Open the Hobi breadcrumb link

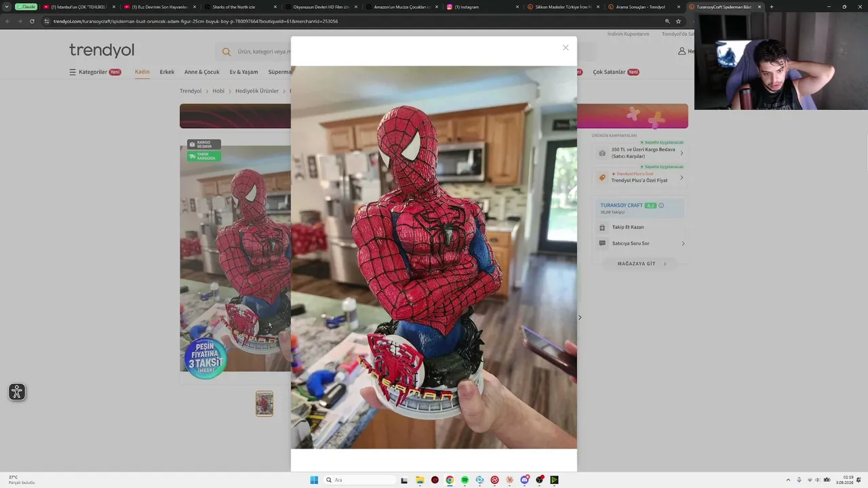click(218, 91)
